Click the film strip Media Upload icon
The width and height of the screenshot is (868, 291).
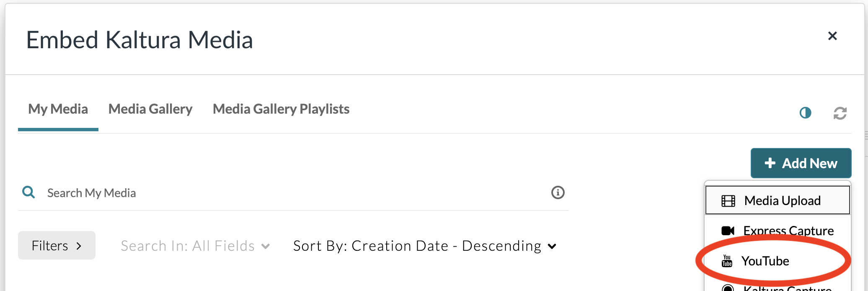[x=728, y=201]
